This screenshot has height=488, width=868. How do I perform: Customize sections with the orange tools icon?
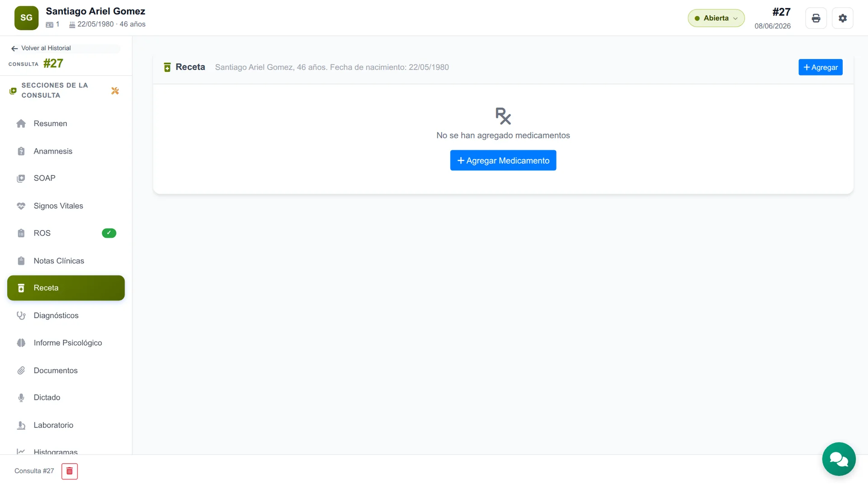[x=115, y=91]
